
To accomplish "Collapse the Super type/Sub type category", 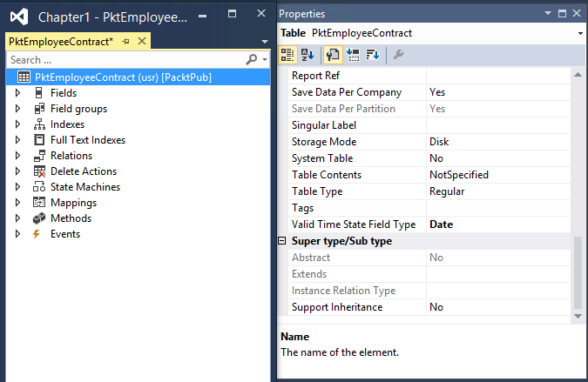I will coord(282,241).
